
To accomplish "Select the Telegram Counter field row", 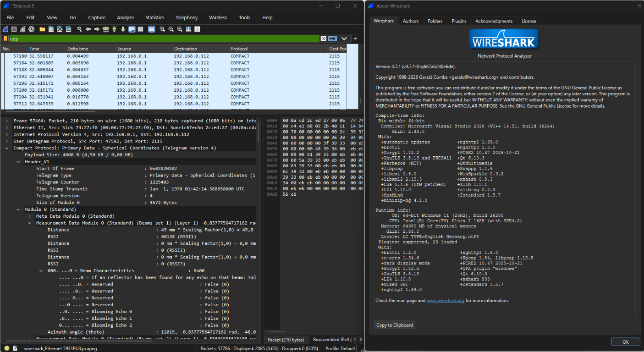I will 140,182.
